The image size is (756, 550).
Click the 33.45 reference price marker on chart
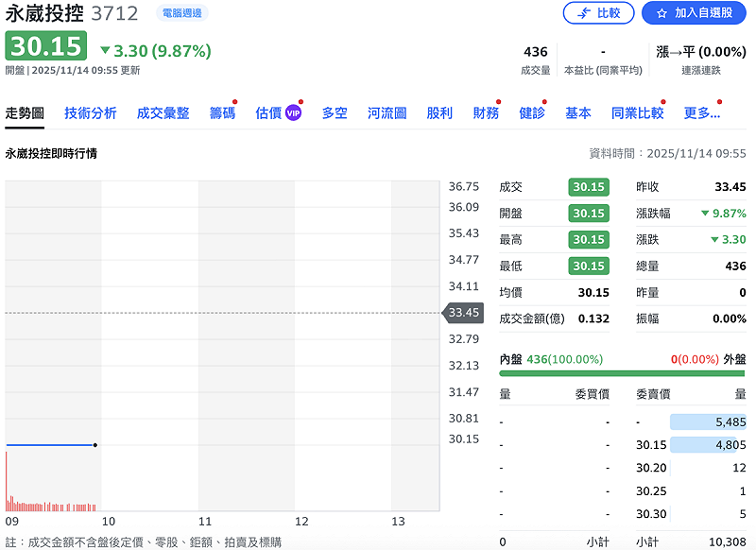tap(462, 312)
